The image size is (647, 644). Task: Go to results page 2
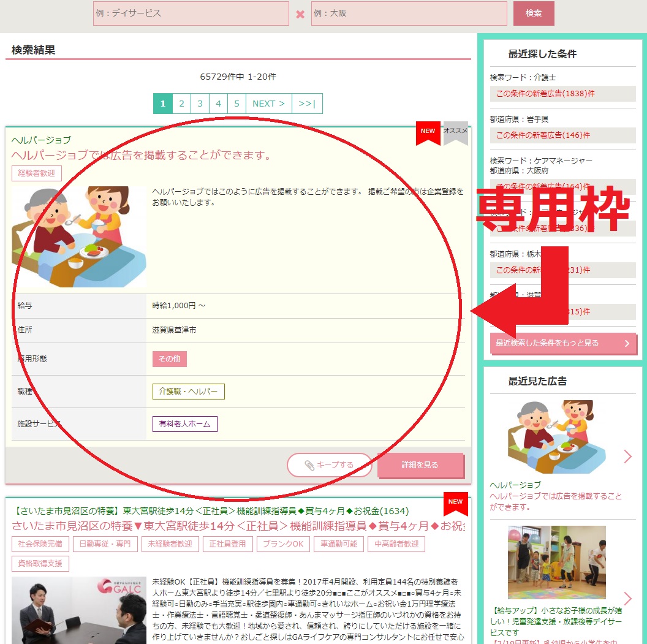[181, 104]
